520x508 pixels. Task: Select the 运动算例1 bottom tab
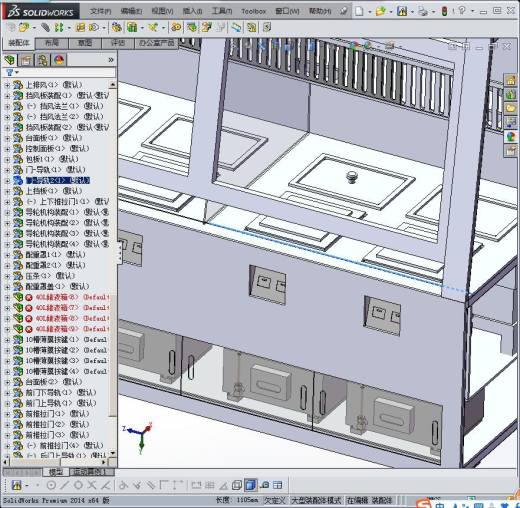pyautogui.click(x=92, y=472)
